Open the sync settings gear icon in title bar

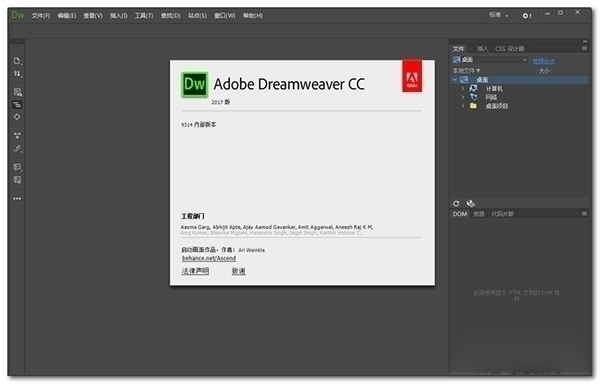(x=527, y=16)
